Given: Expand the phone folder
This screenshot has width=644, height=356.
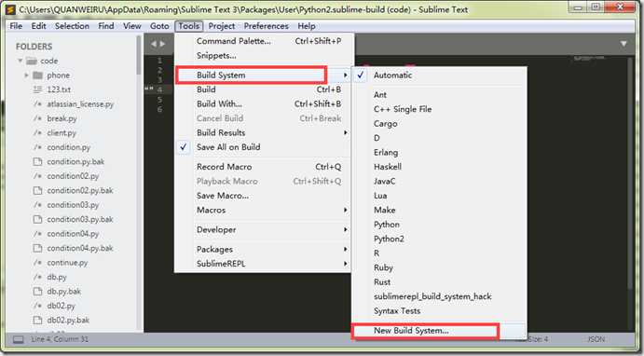Looking at the screenshot, I should pyautogui.click(x=26, y=75).
